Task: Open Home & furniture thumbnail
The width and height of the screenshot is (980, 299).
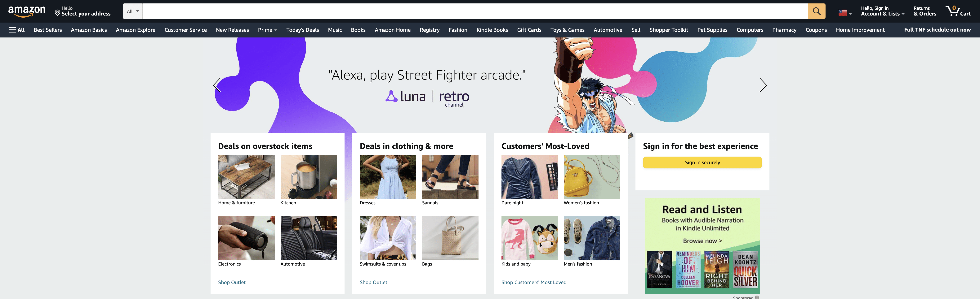Action: tap(246, 177)
